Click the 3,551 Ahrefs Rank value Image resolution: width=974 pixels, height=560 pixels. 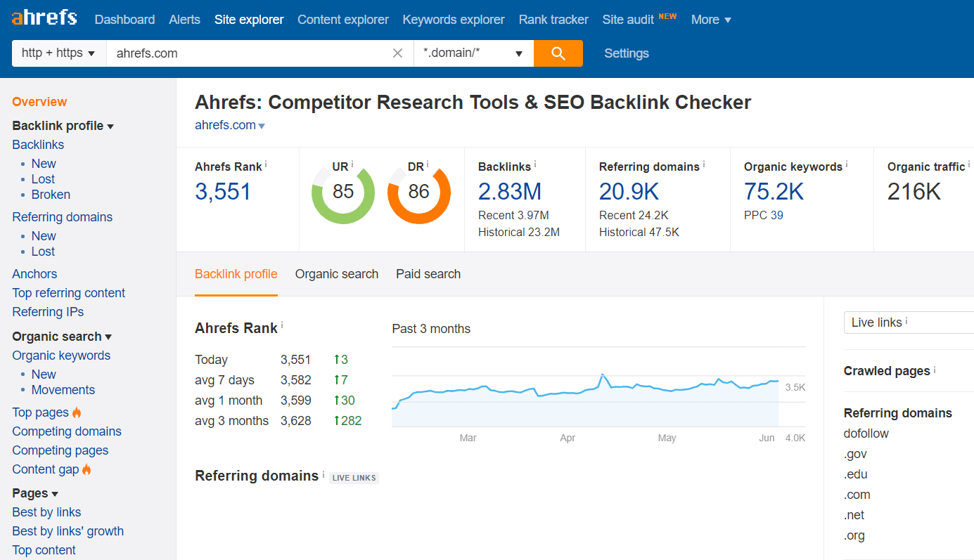point(223,191)
